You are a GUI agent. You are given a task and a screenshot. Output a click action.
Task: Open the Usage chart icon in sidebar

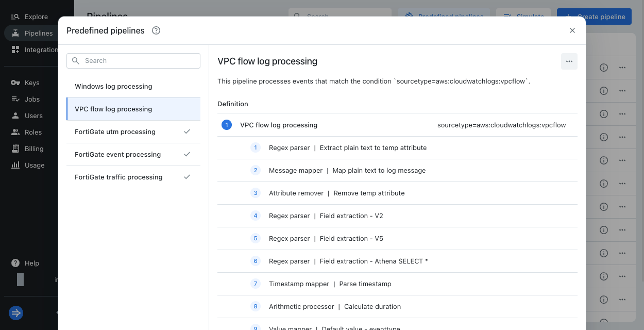click(15, 165)
